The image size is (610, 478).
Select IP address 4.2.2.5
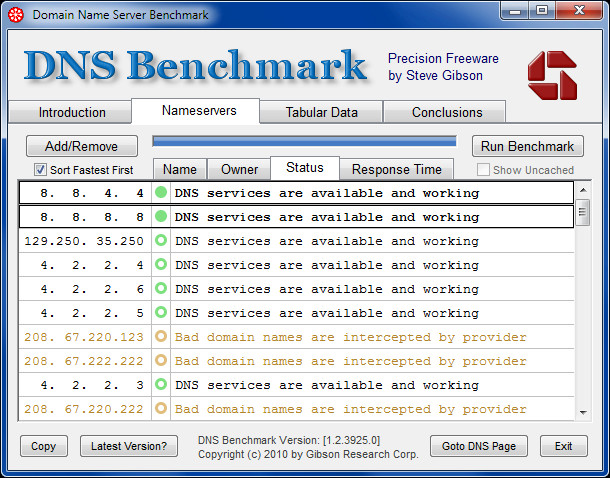(92, 313)
